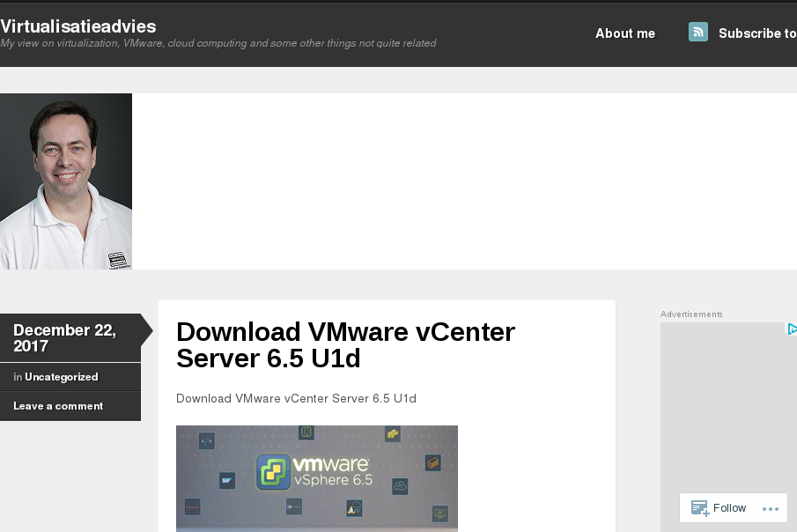Click the site tagline about virtualization

click(x=218, y=43)
